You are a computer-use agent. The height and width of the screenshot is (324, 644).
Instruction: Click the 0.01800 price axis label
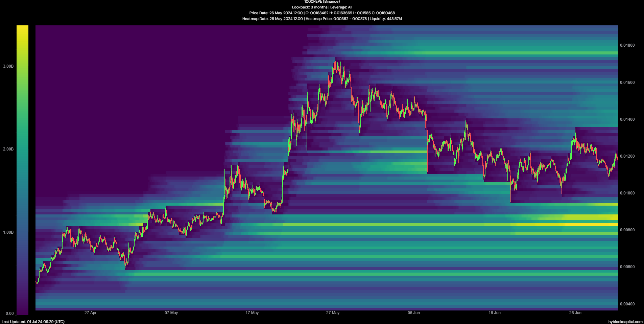click(x=627, y=45)
